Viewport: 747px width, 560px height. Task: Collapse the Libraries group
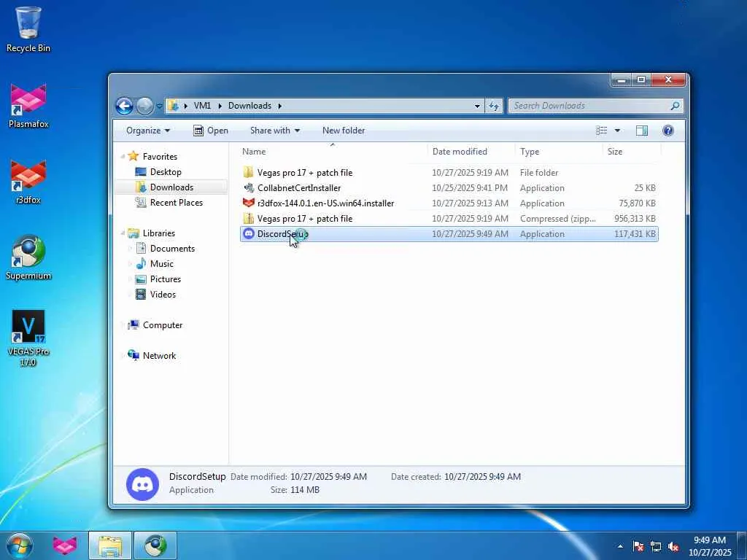click(x=123, y=233)
